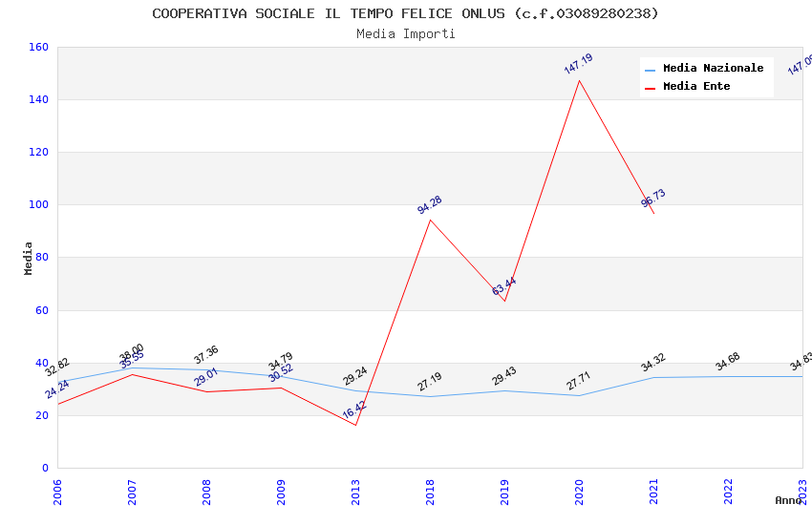Click the y-axis value 40
This screenshot has height=525, width=812.
pos(42,363)
